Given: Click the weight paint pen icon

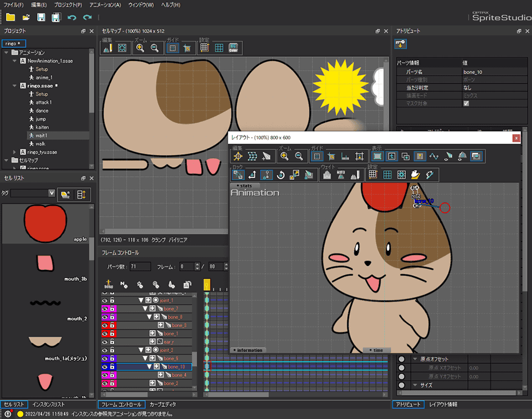Looking at the screenshot, I should pos(355,175).
